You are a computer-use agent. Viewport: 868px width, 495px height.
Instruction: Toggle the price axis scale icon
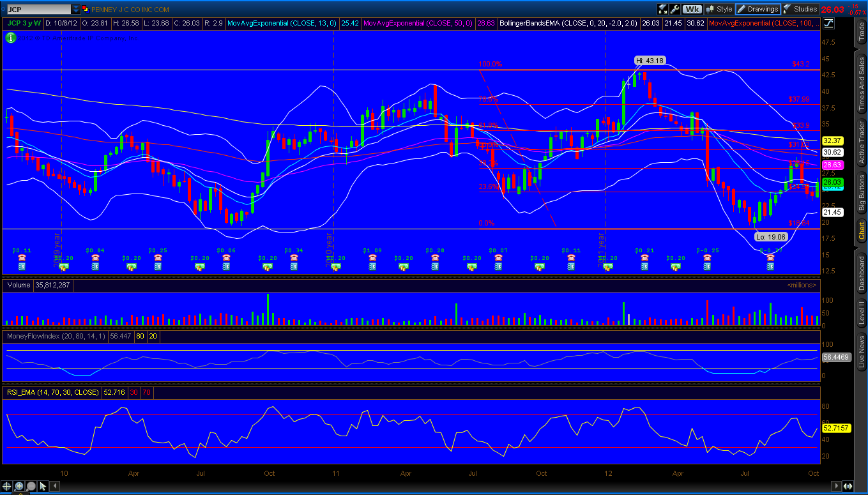coord(828,23)
